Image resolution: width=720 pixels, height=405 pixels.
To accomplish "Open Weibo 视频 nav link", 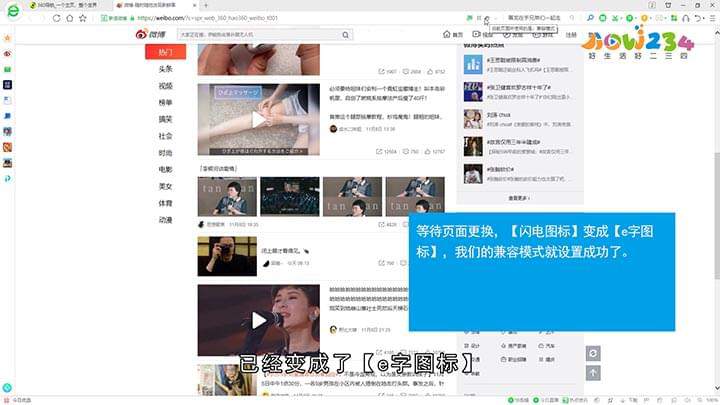I will pos(483,34).
